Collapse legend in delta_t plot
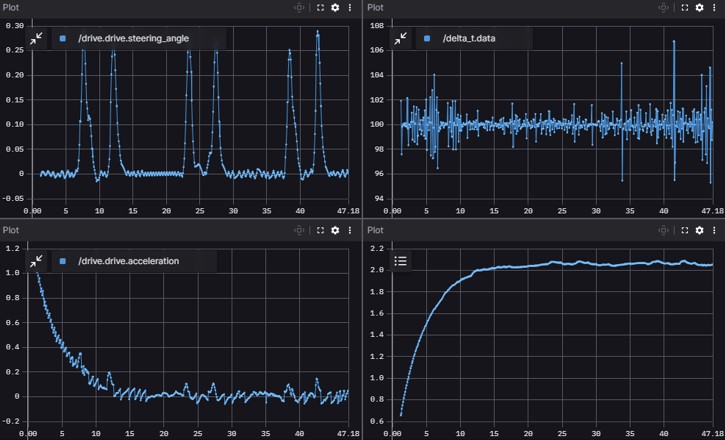The image size is (725, 440). click(x=400, y=38)
